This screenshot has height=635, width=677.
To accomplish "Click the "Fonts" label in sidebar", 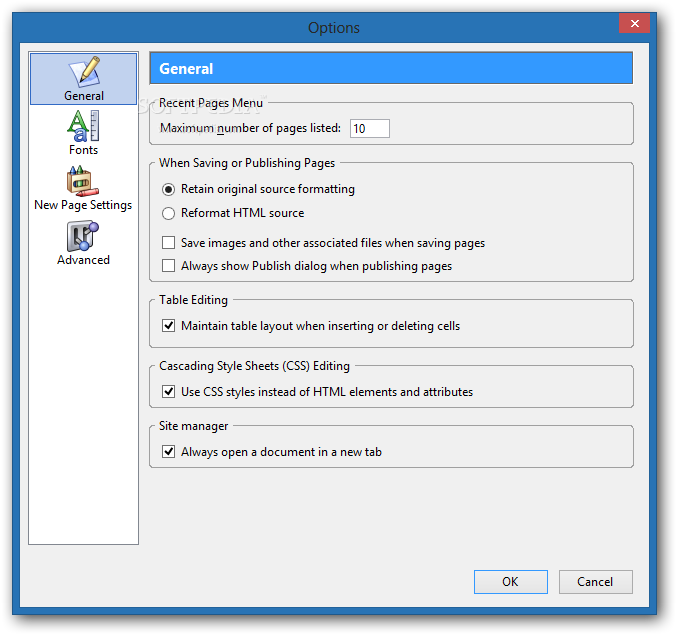I will pyautogui.click(x=83, y=150).
